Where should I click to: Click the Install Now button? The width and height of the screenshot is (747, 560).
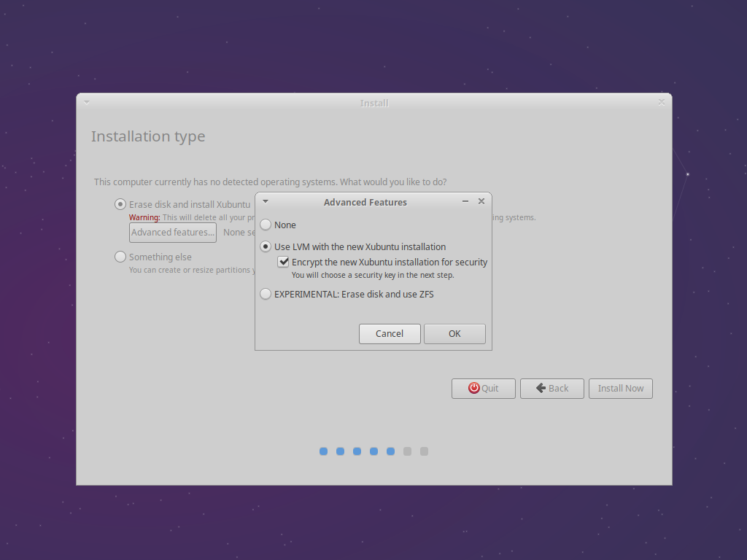[620, 388]
